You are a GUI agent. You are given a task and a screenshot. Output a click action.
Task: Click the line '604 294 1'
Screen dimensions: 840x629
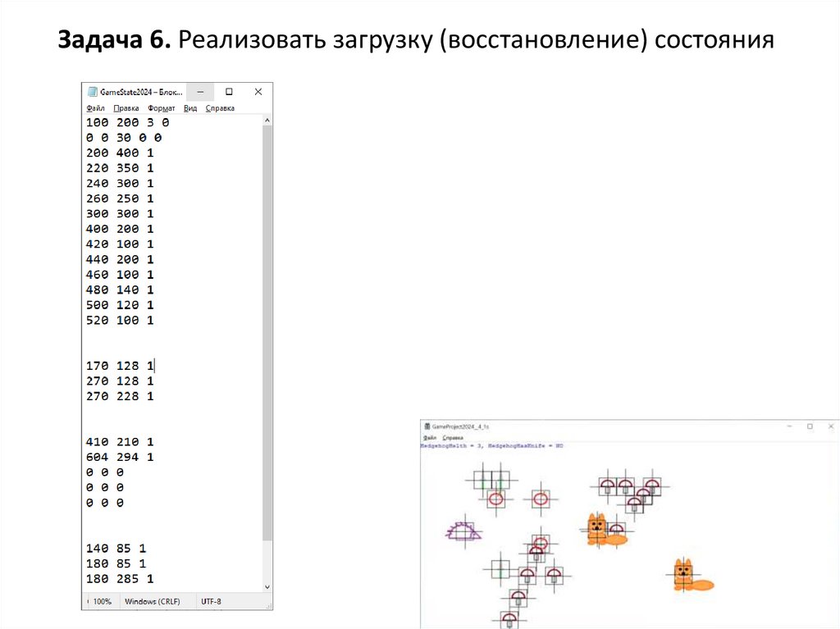(120, 457)
